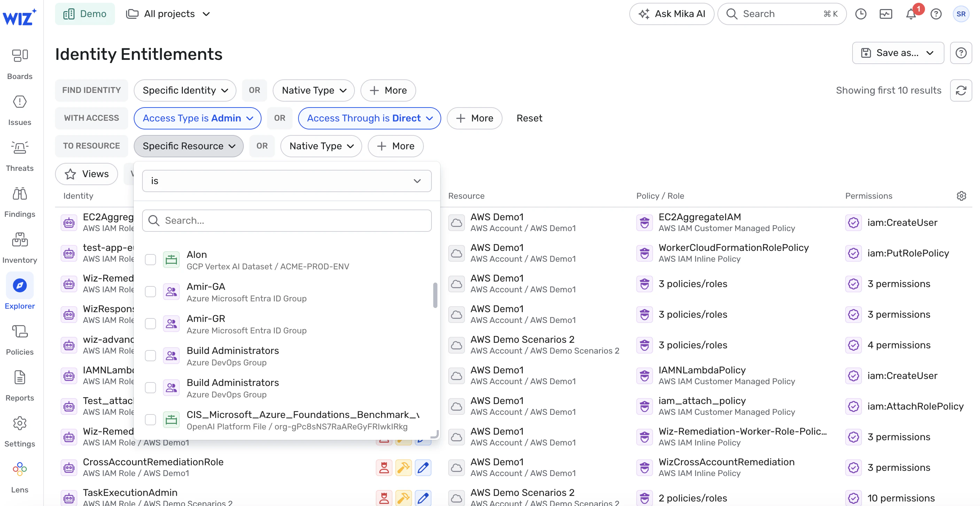This screenshot has height=506, width=980.
Task: Click the edit pencil icon for CrossAccountRemediationRole
Action: pos(423,468)
